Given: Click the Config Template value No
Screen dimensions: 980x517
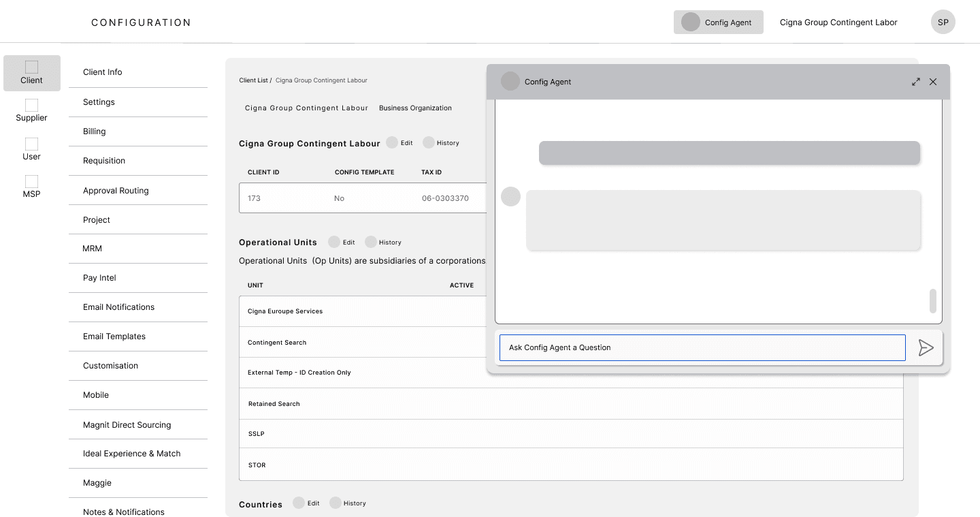Looking at the screenshot, I should (339, 198).
